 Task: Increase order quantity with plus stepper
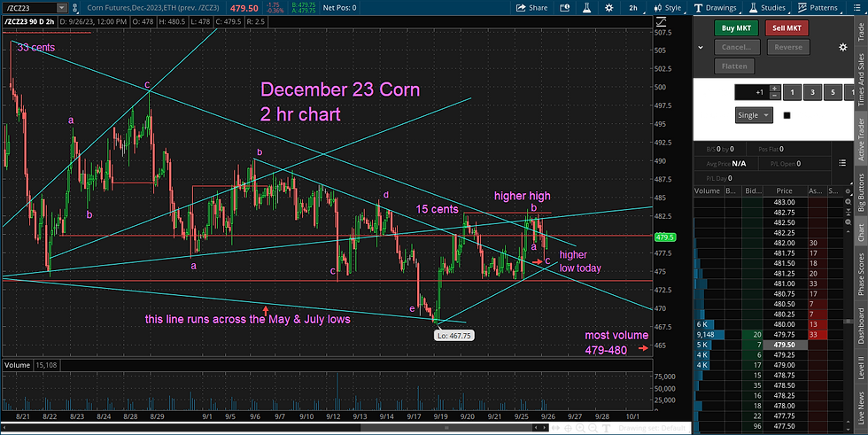coord(774,89)
